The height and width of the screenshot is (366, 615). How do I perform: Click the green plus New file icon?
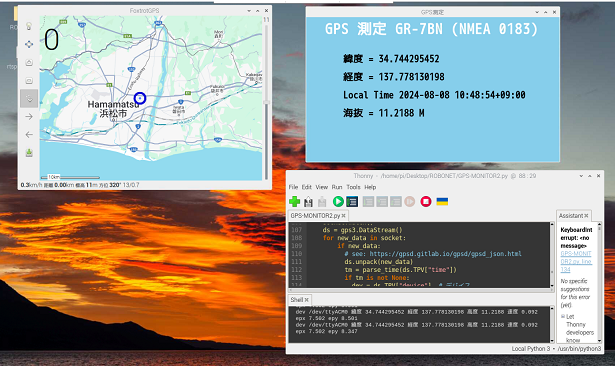tap(295, 202)
